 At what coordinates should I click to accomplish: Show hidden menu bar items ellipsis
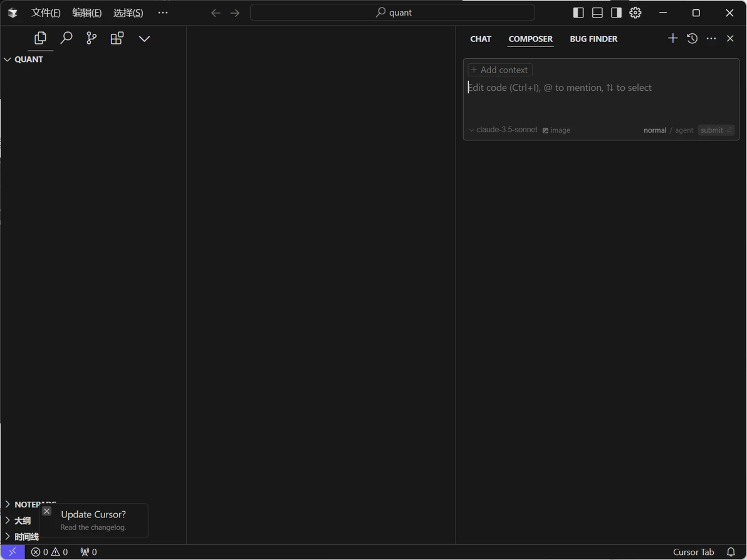click(x=163, y=13)
